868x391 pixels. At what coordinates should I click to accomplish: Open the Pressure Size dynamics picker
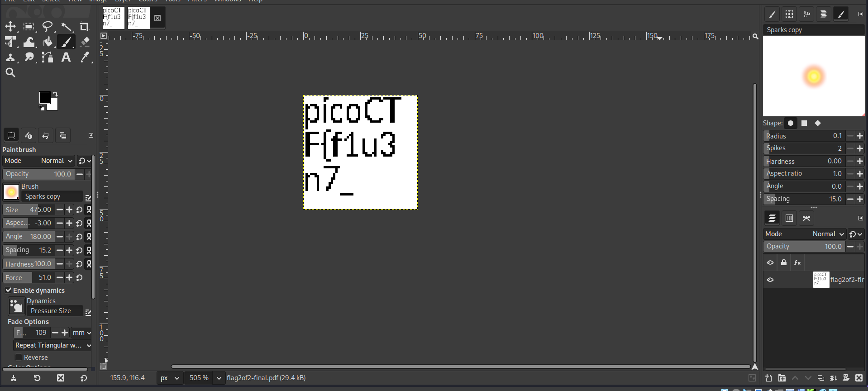(17, 306)
